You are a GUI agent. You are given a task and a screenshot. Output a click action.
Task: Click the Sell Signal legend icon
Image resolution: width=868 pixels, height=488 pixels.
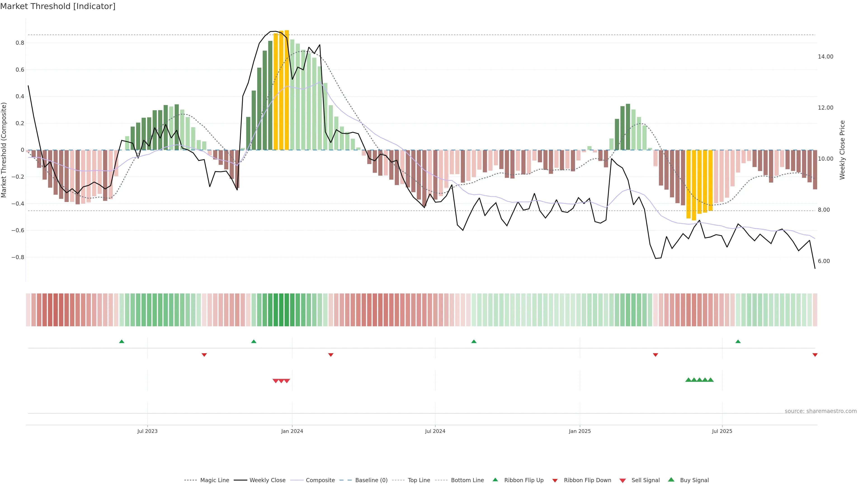622,480
